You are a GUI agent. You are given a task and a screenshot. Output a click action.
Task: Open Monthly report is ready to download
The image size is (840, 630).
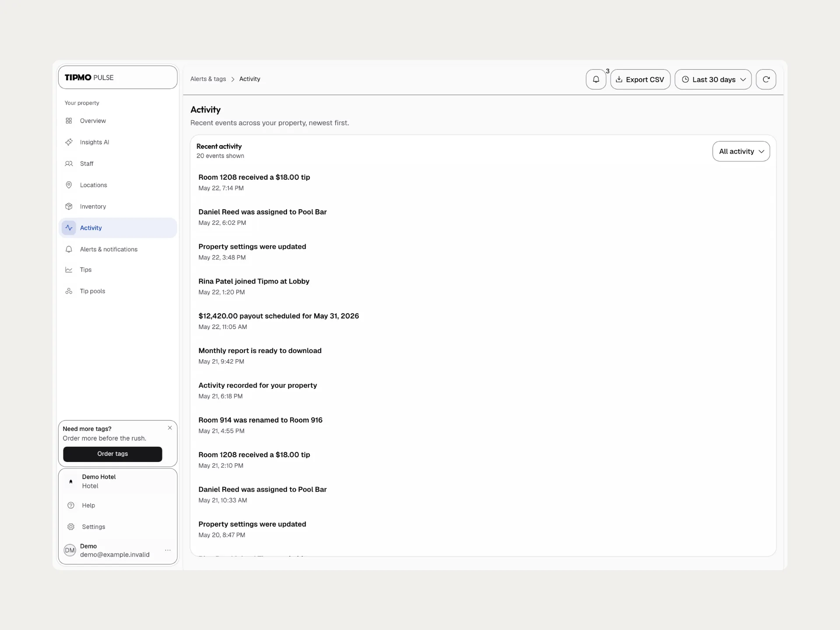[483, 356]
